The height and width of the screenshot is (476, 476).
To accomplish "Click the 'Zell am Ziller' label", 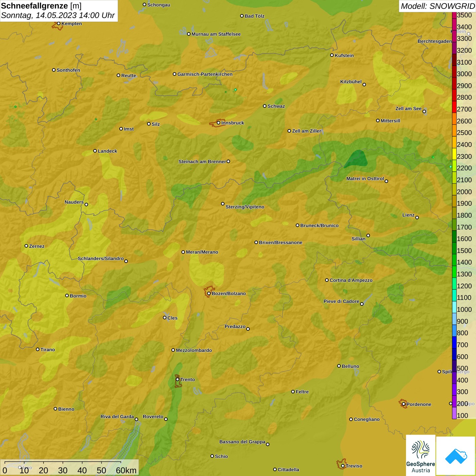I will [307, 131].
